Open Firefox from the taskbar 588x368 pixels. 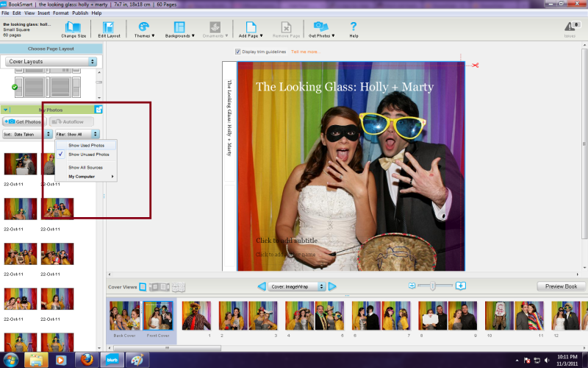(87, 360)
